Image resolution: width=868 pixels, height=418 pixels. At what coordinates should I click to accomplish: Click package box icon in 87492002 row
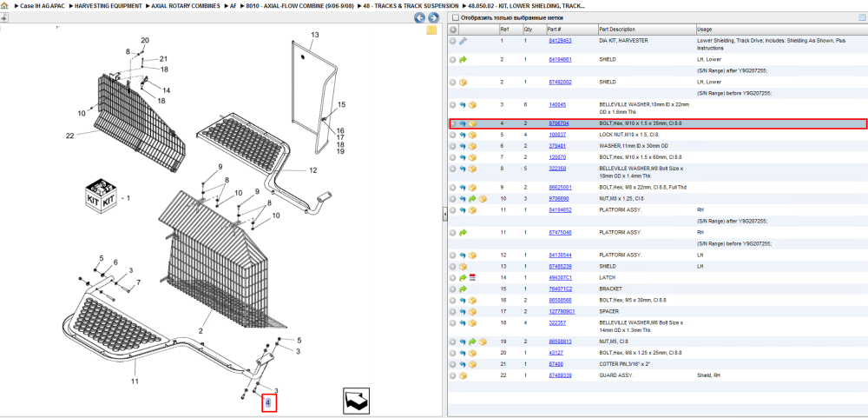click(464, 82)
